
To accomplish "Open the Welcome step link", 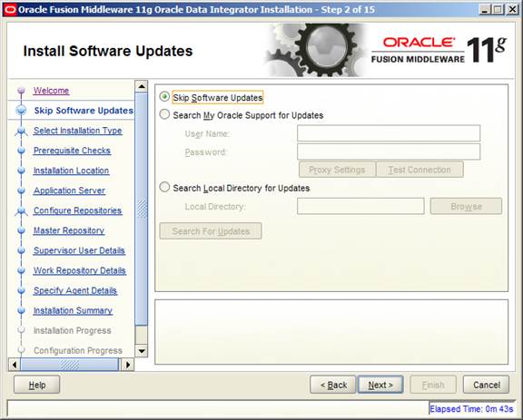I will pos(51,91).
